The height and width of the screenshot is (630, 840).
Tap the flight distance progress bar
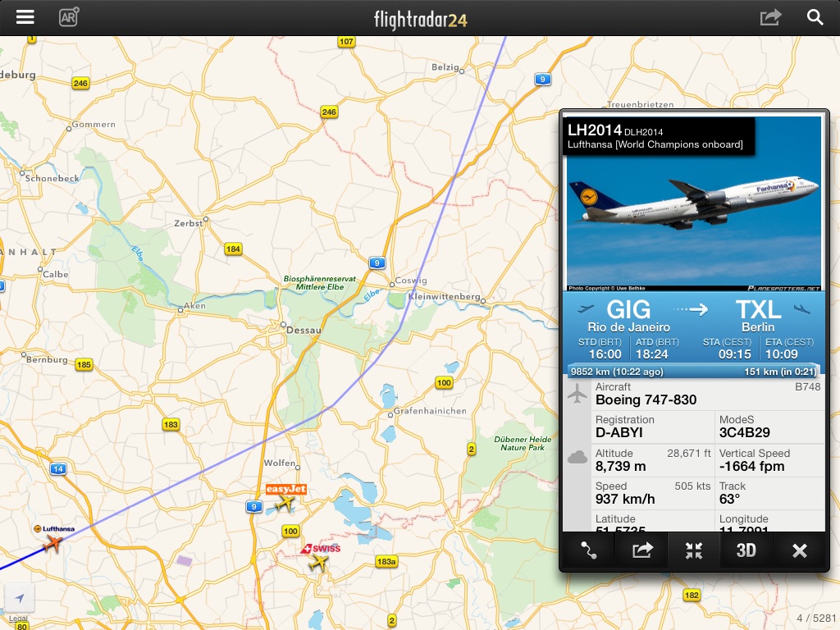(x=694, y=372)
